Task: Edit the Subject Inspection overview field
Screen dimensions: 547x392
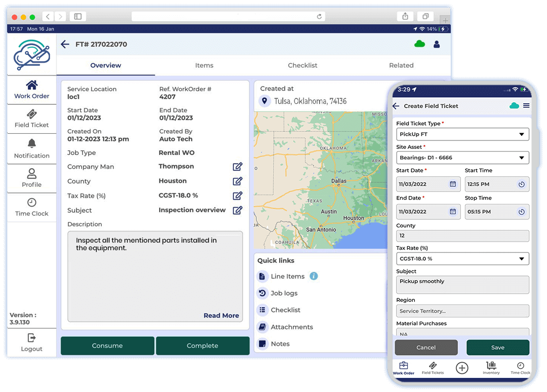Action: (x=238, y=210)
